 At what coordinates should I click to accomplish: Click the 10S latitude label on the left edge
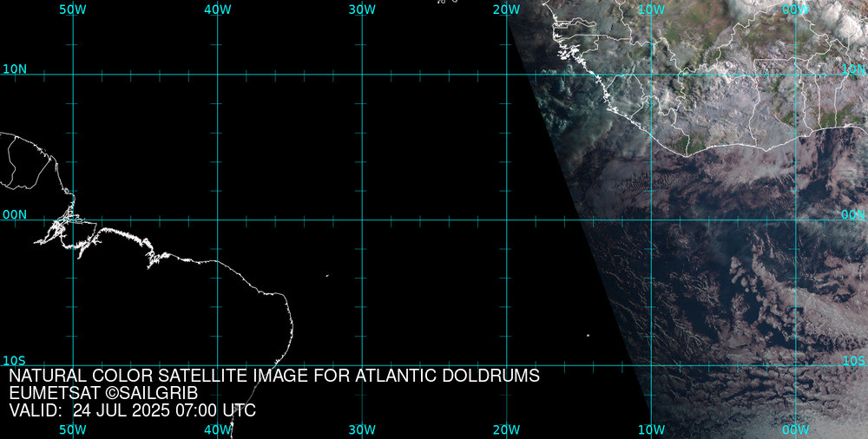pos(15,361)
